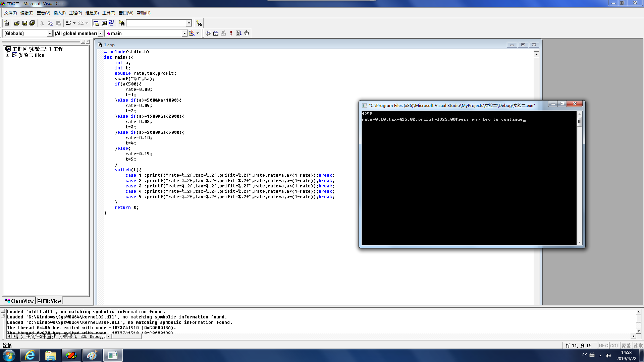Expand the 实验二 files tree node
644x362 pixels.
click(7, 55)
